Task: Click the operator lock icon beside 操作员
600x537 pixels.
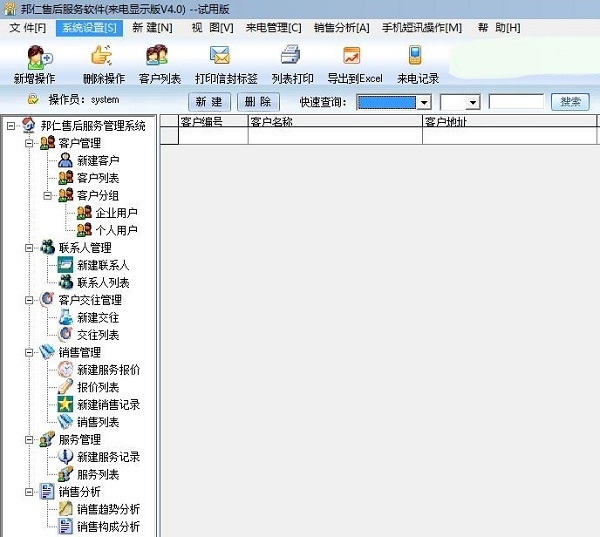Action: point(33,100)
